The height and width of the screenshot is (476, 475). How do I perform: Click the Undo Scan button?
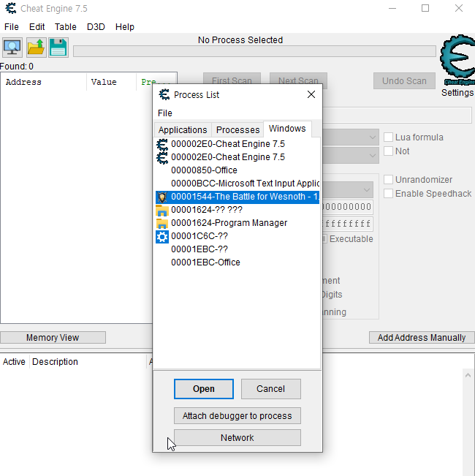click(404, 80)
